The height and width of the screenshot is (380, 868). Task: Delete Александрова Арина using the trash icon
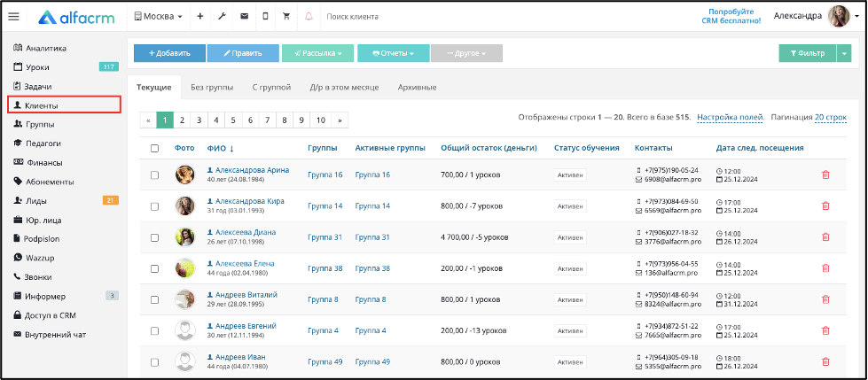click(x=825, y=174)
